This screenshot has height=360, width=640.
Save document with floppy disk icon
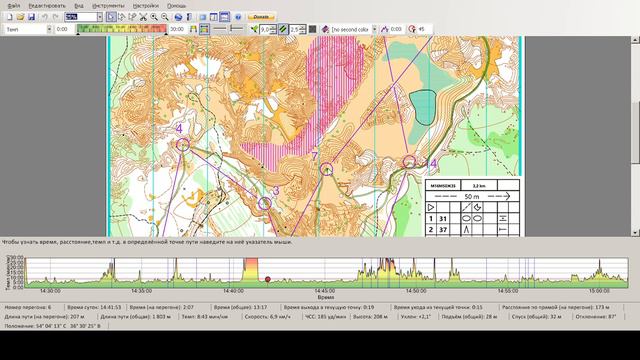click(x=31, y=17)
